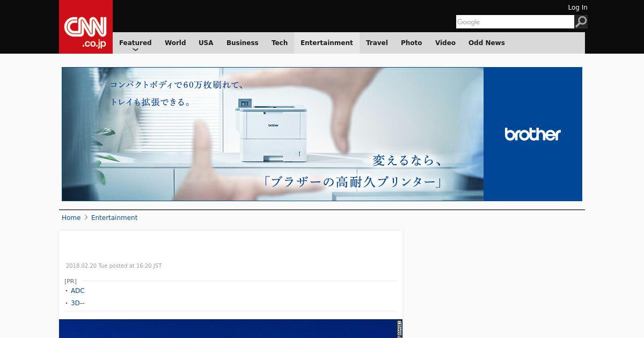This screenshot has width=644, height=338.
Task: Open the ADC PR link
Action: (x=78, y=291)
